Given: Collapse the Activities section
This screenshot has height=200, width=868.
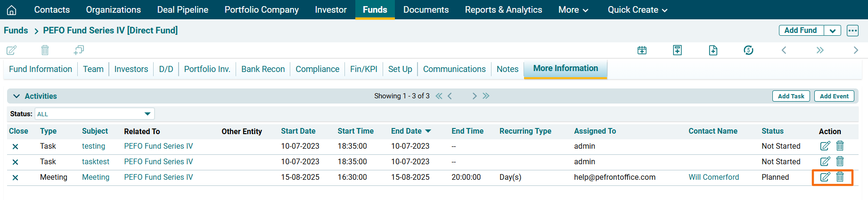Looking at the screenshot, I should pos(16,96).
